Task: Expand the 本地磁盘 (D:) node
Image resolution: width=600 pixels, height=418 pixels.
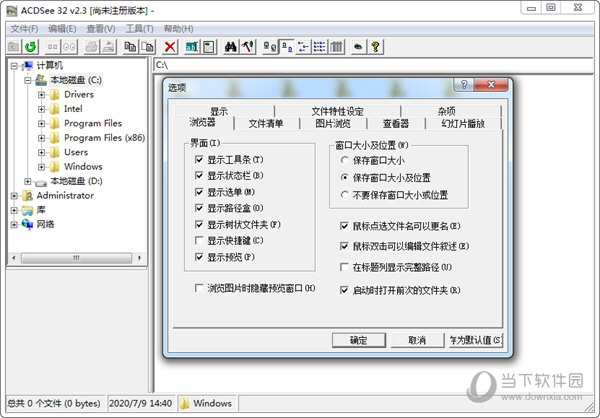Action: click(28, 181)
